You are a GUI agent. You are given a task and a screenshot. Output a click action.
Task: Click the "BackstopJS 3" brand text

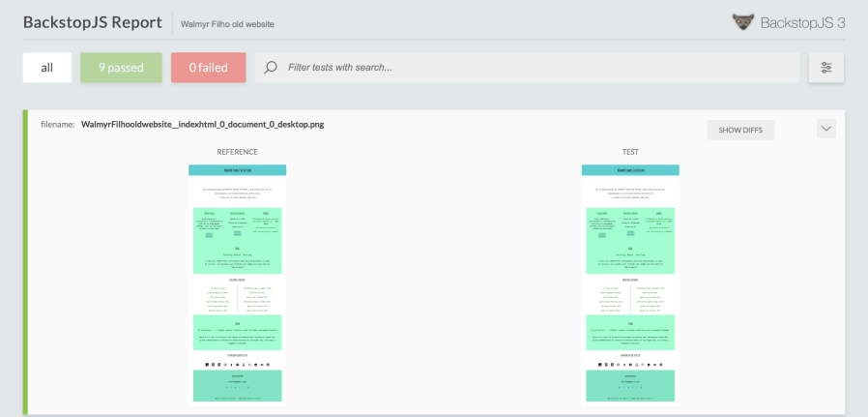pyautogui.click(x=804, y=21)
